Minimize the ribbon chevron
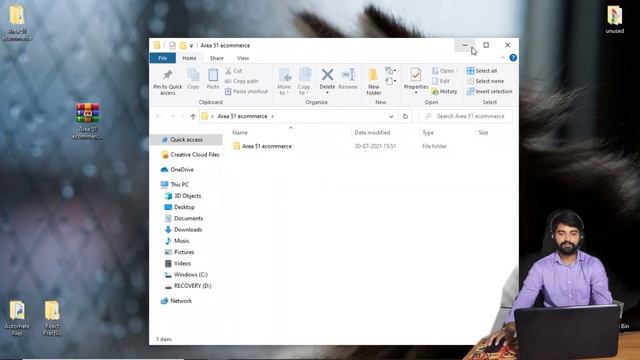The width and height of the screenshot is (640, 360). (502, 58)
